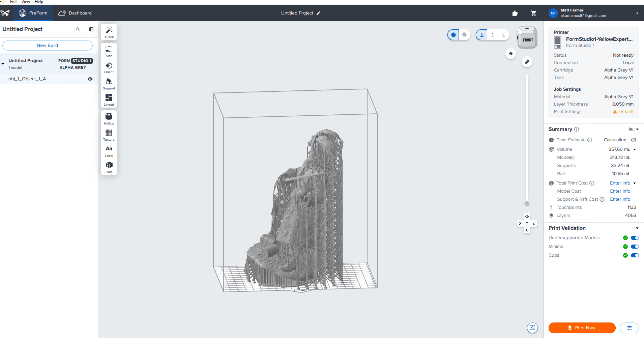
Task: Toggle Undersupported Models validation switch
Action: [635, 238]
